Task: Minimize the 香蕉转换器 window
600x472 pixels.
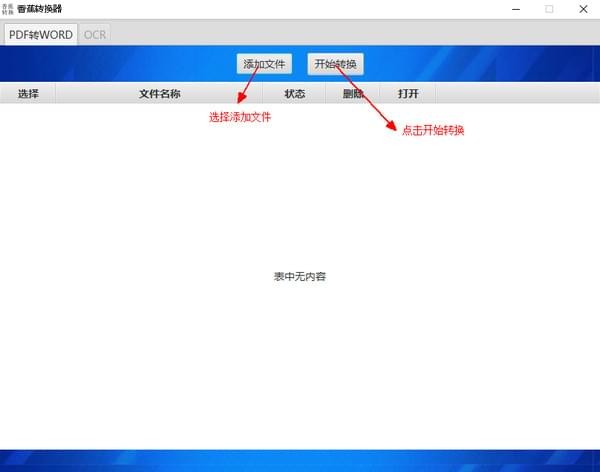Action: [516, 9]
